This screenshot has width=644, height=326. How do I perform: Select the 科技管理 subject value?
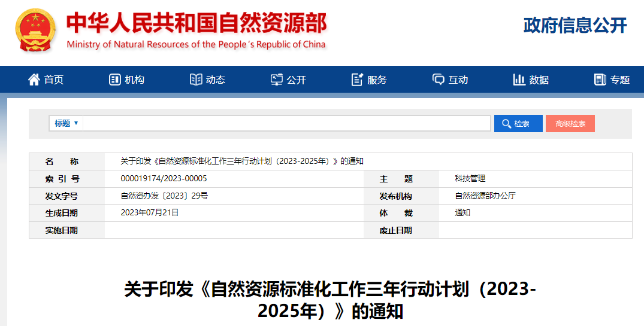tap(470, 179)
